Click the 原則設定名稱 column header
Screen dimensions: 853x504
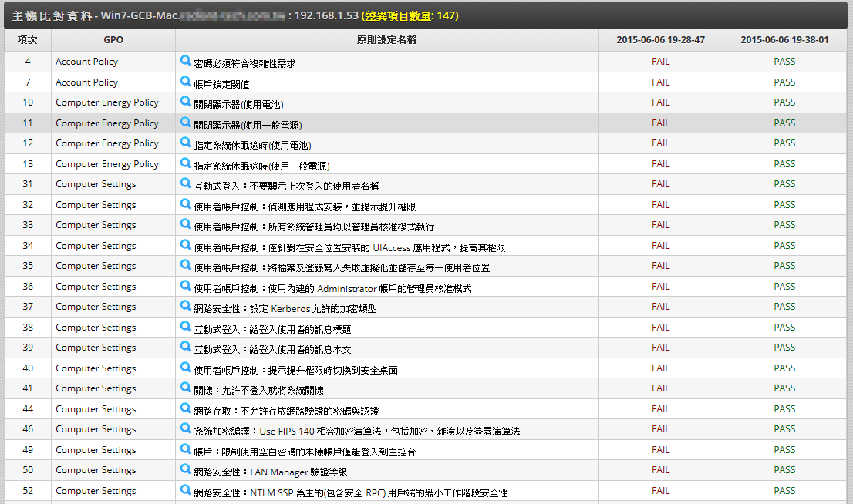pyautogui.click(x=386, y=40)
